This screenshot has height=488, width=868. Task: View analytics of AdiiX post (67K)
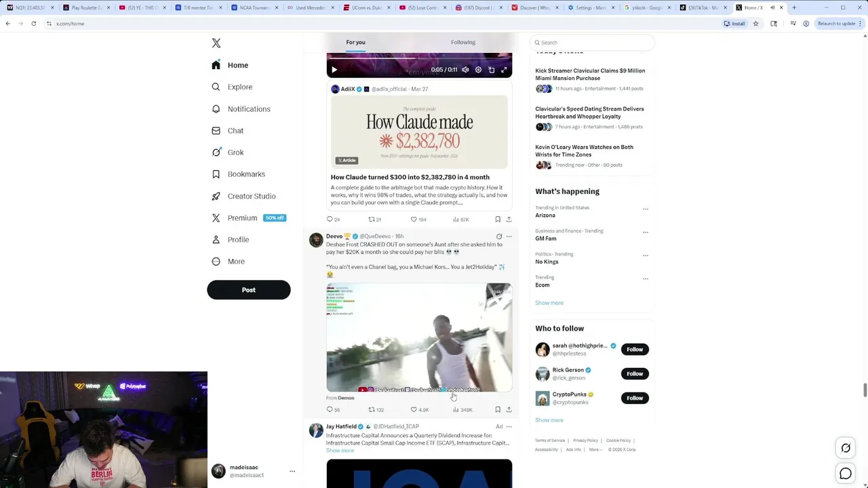pyautogui.click(x=460, y=219)
